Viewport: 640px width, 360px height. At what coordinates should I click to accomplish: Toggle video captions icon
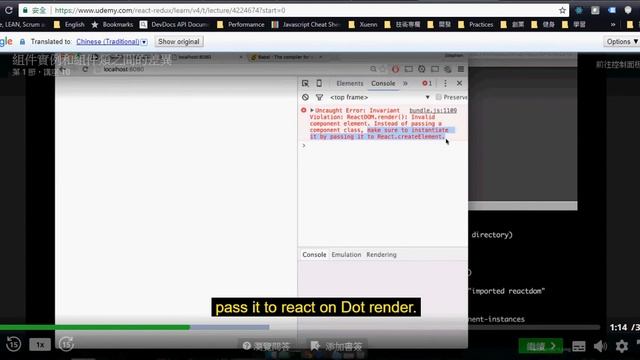(579, 347)
